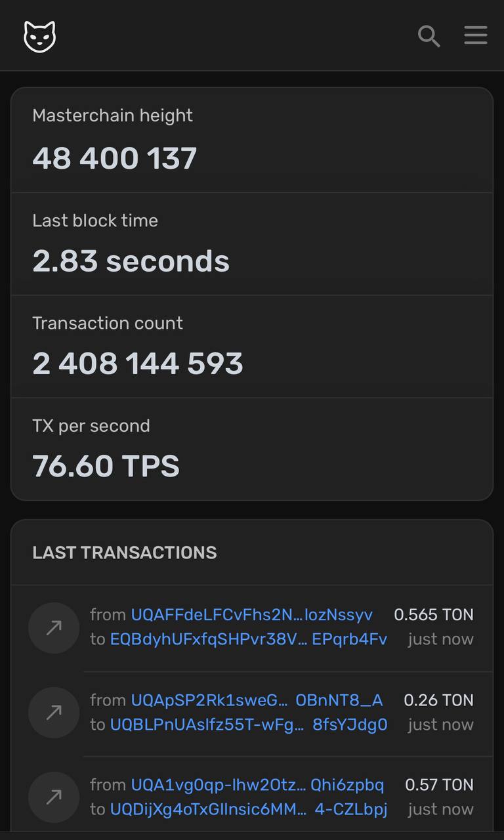This screenshot has width=504, height=840.
Task: Open the hamburger menu
Action: point(476,35)
